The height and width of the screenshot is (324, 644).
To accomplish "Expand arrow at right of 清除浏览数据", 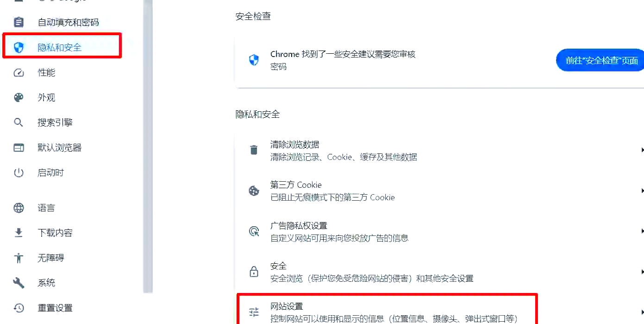I will point(642,150).
